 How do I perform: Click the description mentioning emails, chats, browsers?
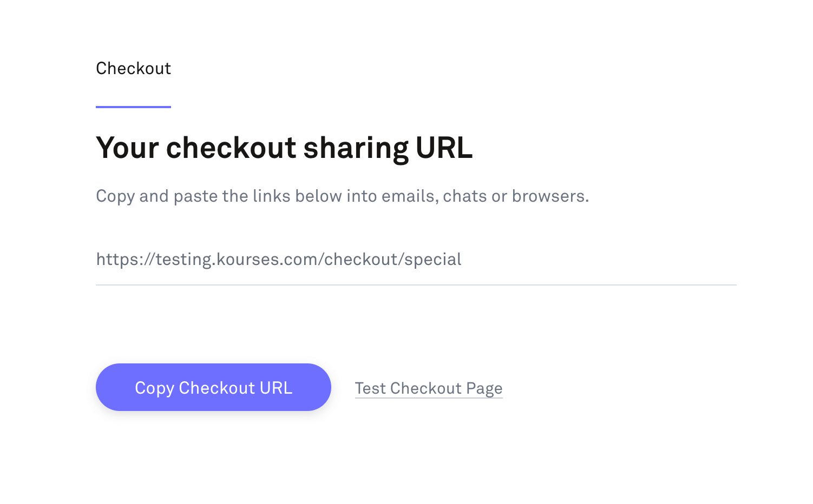342,196
